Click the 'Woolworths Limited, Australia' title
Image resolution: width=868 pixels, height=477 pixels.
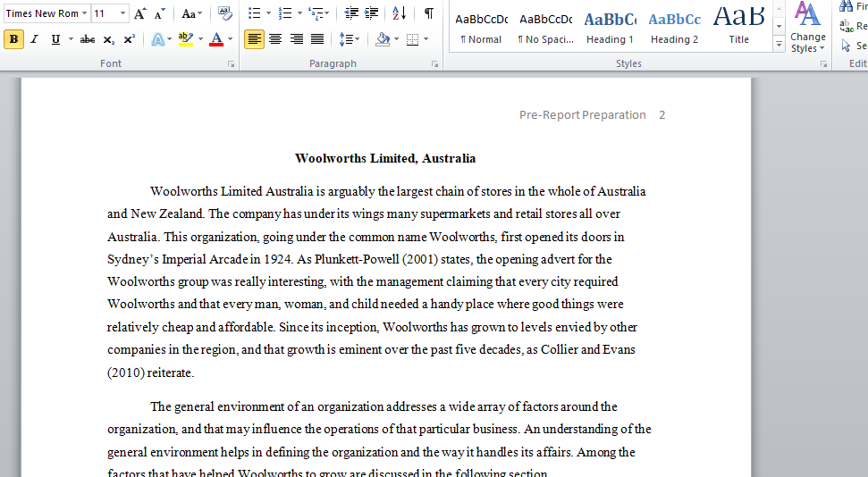[x=385, y=158]
